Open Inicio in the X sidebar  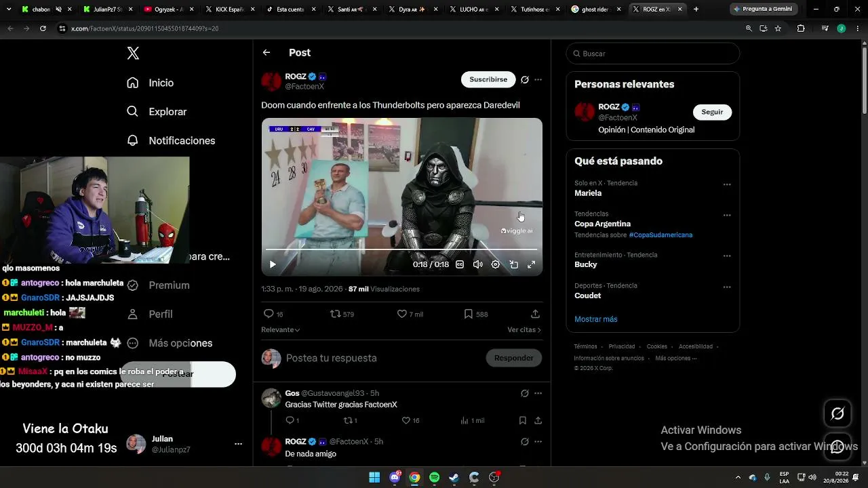click(151, 83)
